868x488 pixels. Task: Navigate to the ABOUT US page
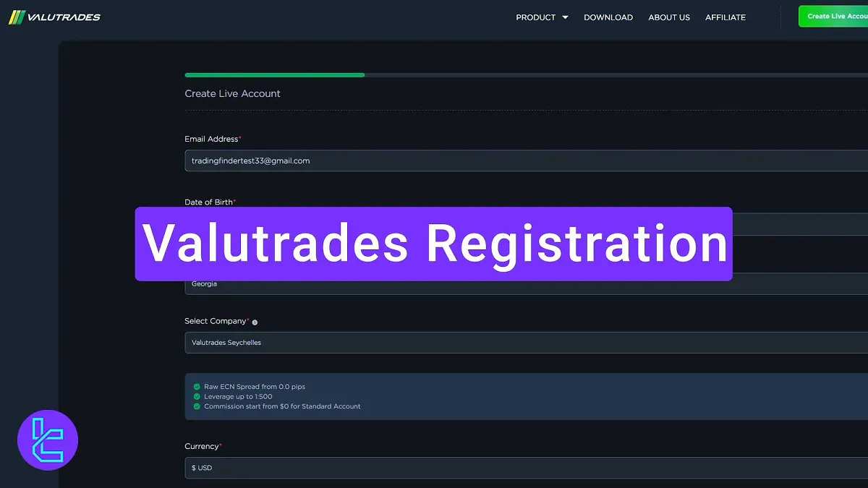tap(669, 17)
